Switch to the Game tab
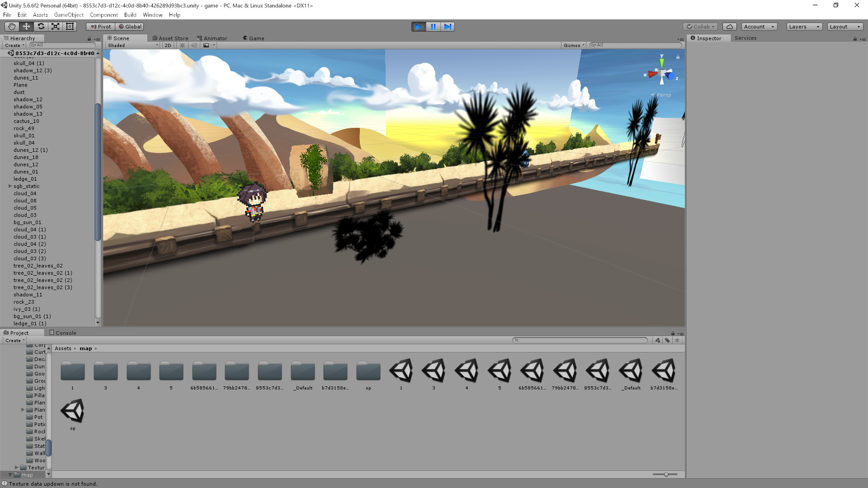The height and width of the screenshot is (488, 868). [253, 38]
